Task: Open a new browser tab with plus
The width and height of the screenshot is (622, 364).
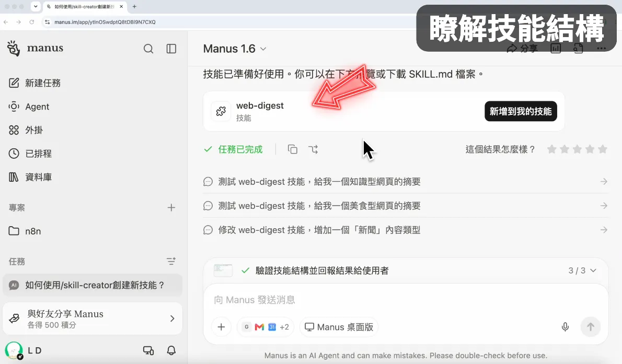Action: 134,7
